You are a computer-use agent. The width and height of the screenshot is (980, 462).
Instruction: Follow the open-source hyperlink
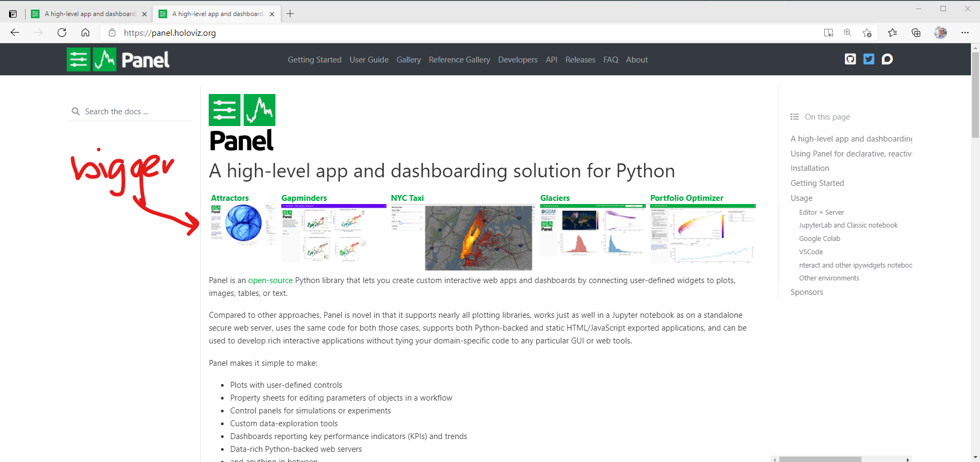pos(270,280)
